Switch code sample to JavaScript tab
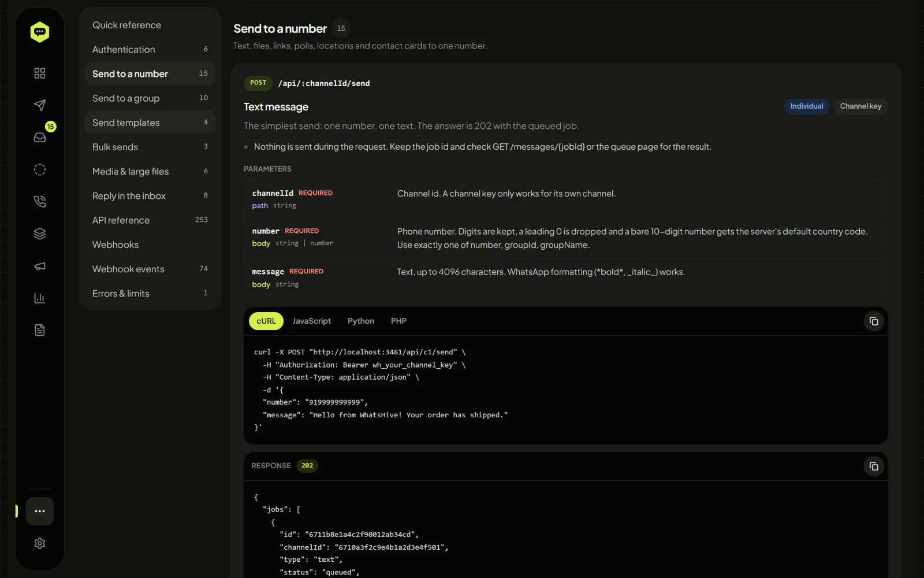The image size is (924, 578). coord(312,321)
